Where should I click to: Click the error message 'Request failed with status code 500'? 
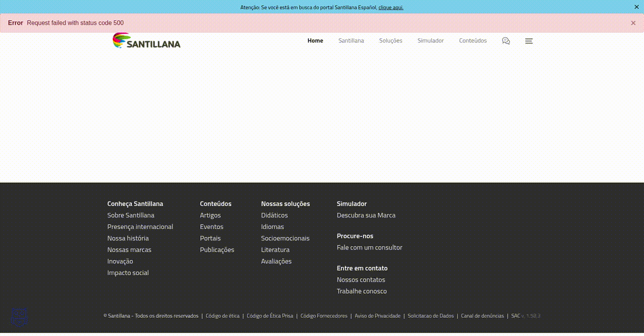[x=75, y=23]
